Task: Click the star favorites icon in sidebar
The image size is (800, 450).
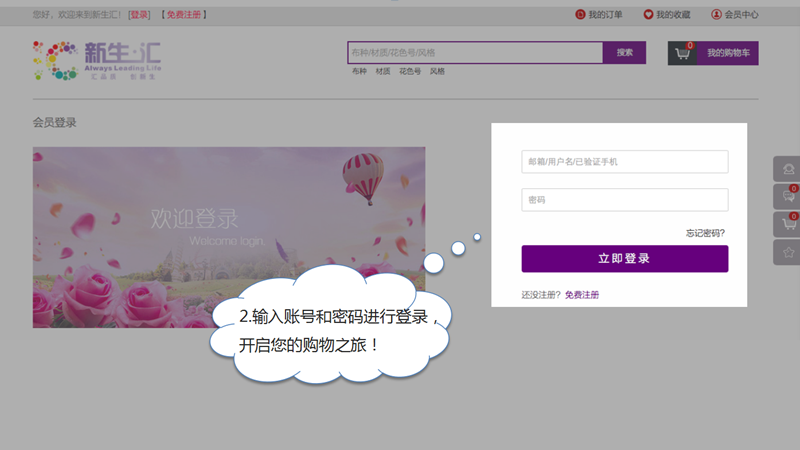Action: (787, 253)
